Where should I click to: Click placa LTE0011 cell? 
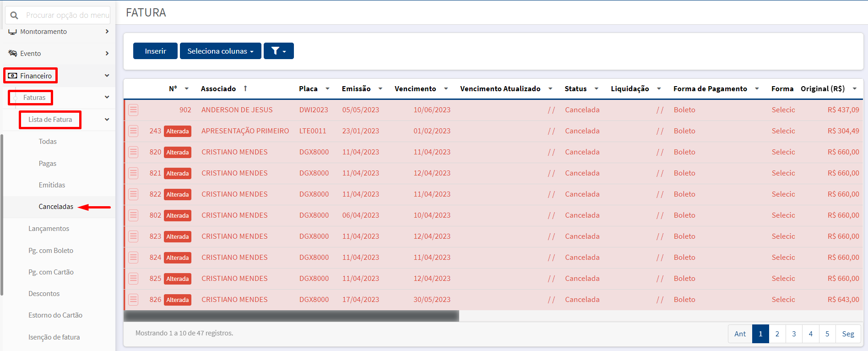coord(313,131)
